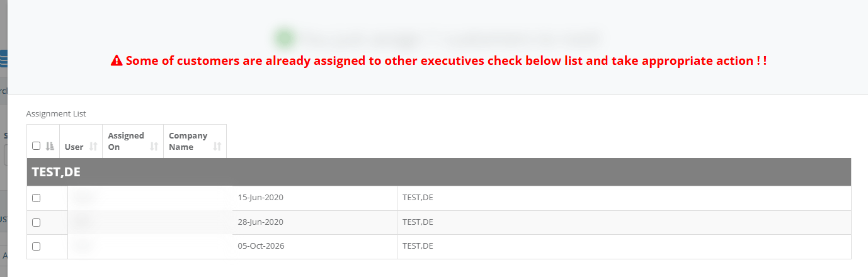868x277 pixels.
Task: Click the User column sort arrows
Action: (x=93, y=147)
